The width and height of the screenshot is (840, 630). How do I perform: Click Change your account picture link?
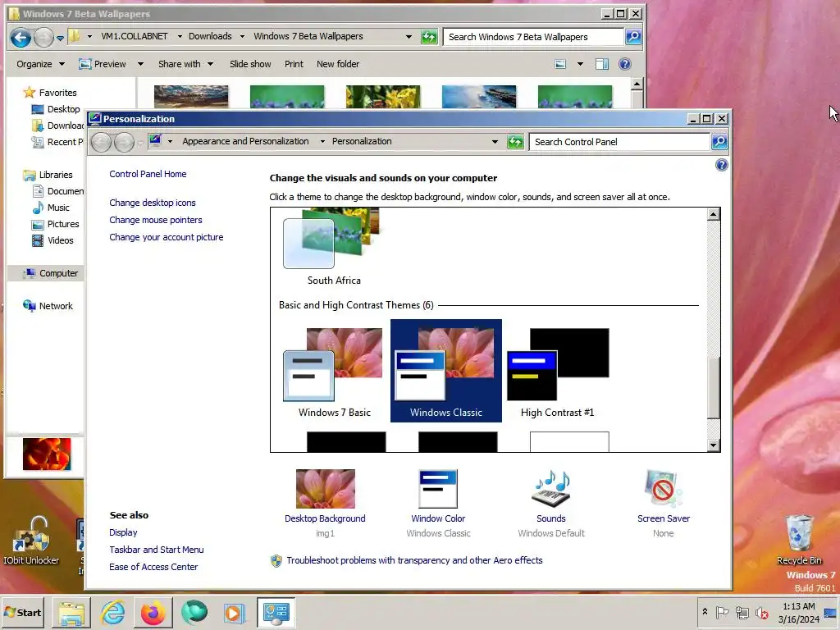[x=166, y=237]
